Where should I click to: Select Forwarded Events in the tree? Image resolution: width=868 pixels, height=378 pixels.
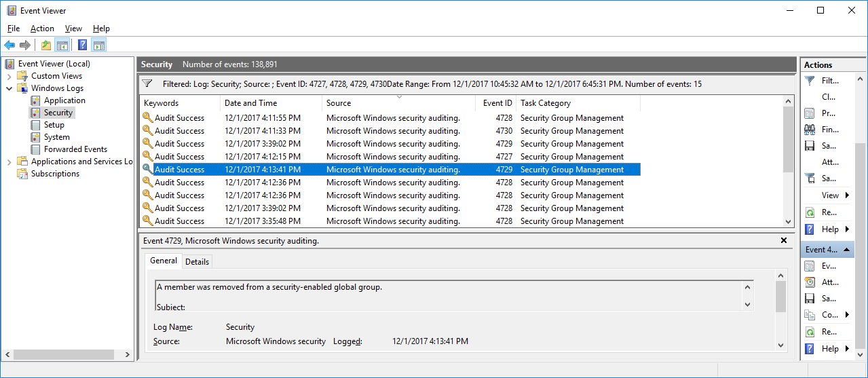[75, 149]
